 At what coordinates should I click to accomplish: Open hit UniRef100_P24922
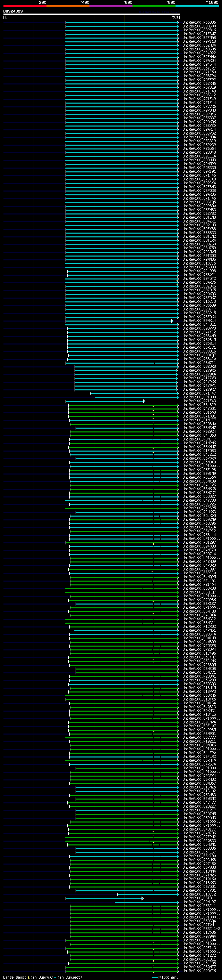pyautogui.click(x=199, y=53)
